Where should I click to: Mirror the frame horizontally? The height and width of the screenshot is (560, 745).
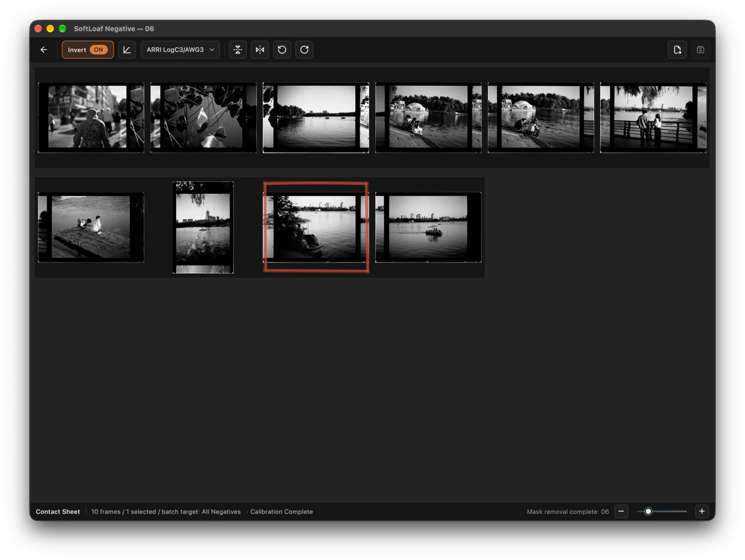[x=260, y=50]
